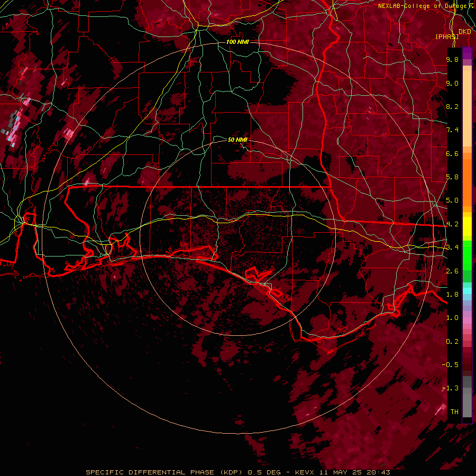Click the yellow segment of the color bar
Viewport: 476px width, 476px height.
tap(467, 226)
